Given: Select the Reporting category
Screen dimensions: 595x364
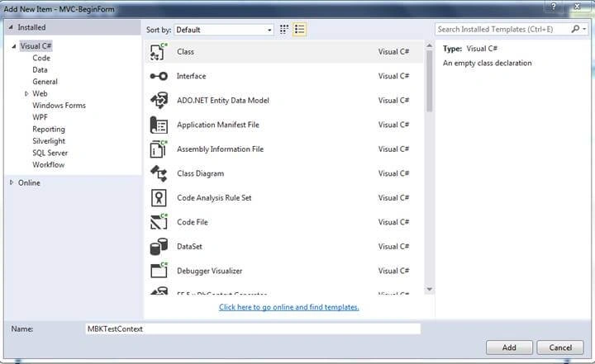Looking at the screenshot, I should click(49, 129).
